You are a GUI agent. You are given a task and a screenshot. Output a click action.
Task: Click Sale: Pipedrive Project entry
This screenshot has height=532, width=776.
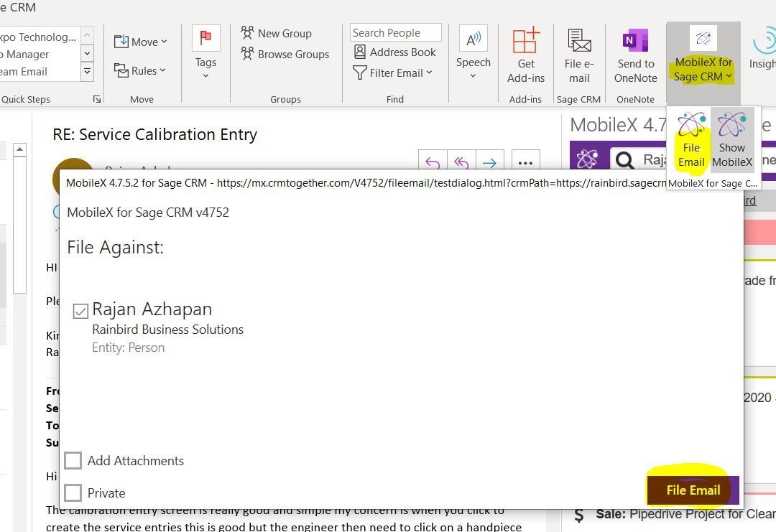click(x=686, y=514)
